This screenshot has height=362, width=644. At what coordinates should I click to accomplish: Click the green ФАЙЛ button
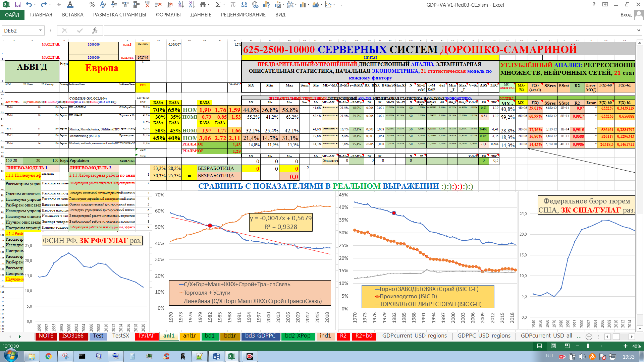(12, 15)
